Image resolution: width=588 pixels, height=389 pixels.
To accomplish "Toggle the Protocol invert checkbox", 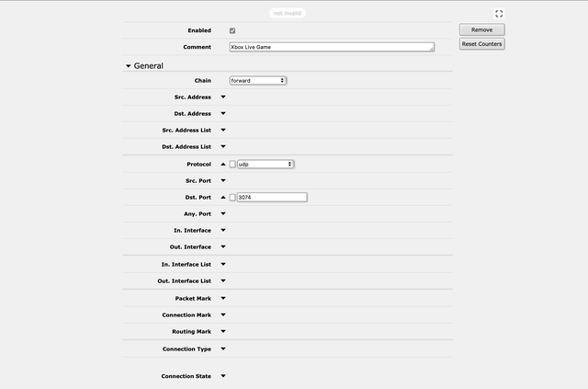I will click(x=232, y=164).
